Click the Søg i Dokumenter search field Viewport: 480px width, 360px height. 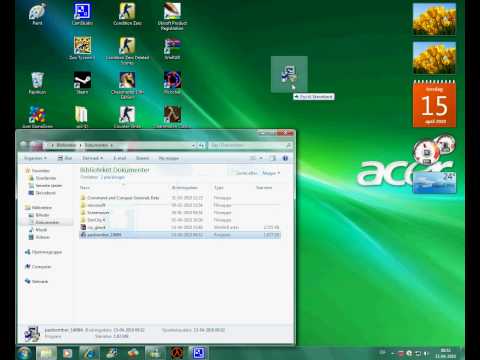tap(251, 145)
